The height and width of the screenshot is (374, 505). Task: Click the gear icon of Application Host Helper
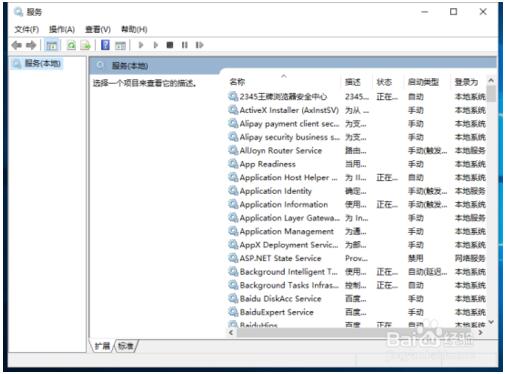click(x=233, y=177)
